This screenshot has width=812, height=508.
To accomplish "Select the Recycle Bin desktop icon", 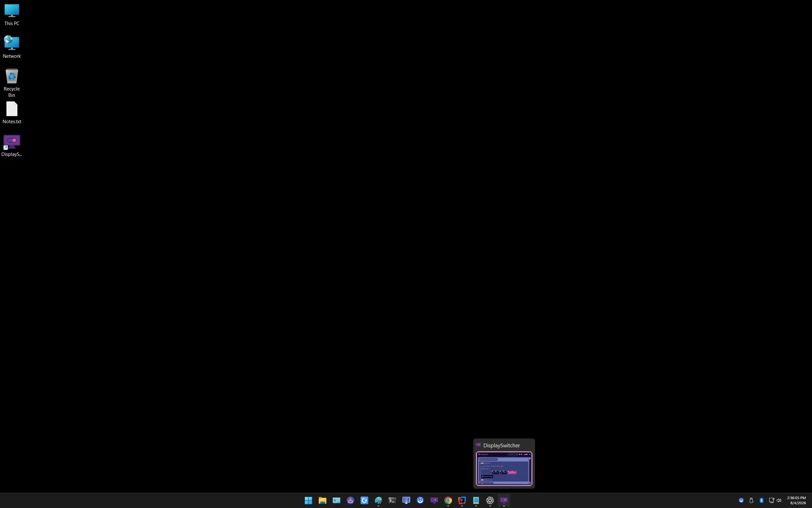I will 12,83.
